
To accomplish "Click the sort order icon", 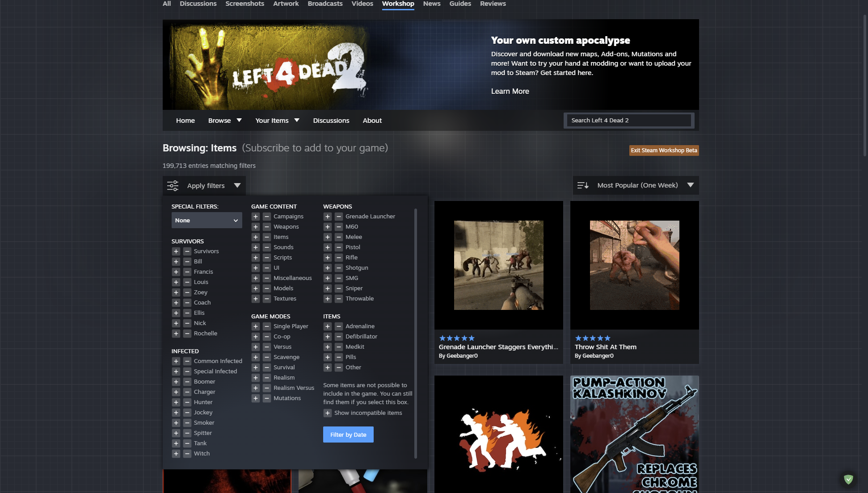I will coord(583,185).
